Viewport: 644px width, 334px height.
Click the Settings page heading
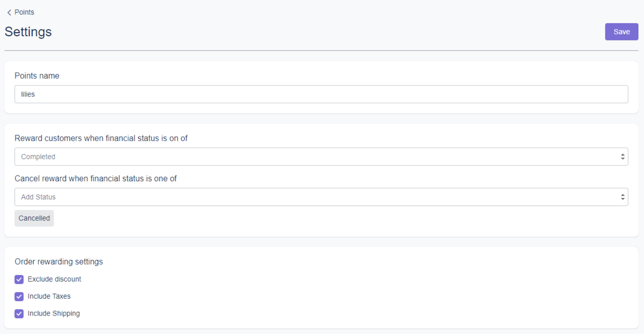pos(28,32)
